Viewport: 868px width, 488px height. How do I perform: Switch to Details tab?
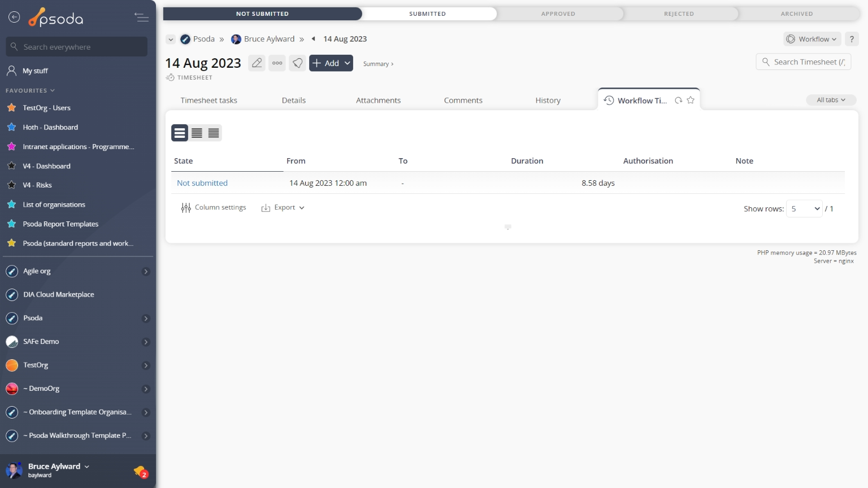coord(294,101)
